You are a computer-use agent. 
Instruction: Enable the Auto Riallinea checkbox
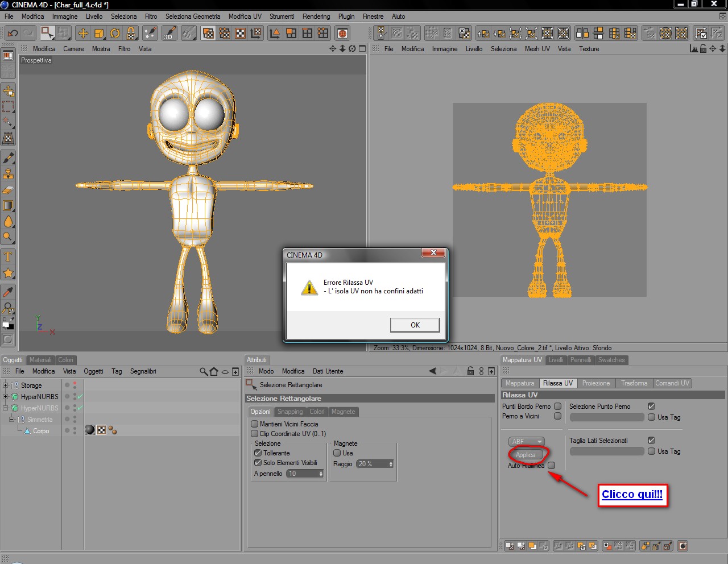(552, 465)
